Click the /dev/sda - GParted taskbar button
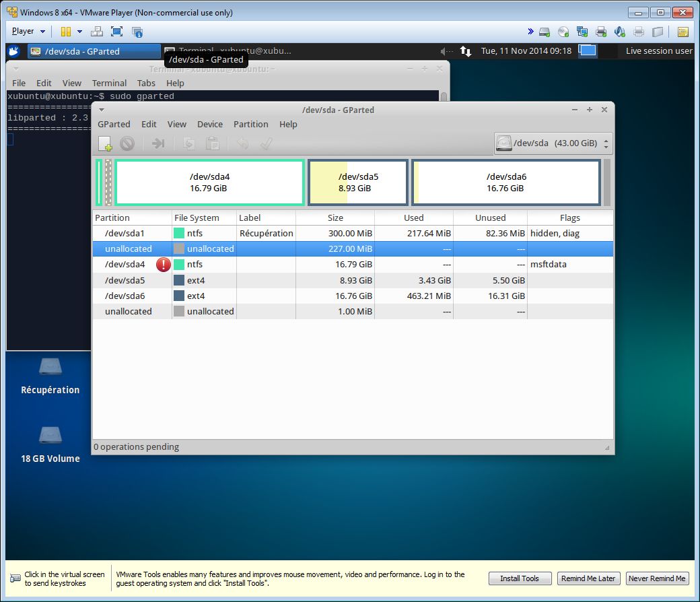The height and width of the screenshot is (602, 700). coord(94,51)
